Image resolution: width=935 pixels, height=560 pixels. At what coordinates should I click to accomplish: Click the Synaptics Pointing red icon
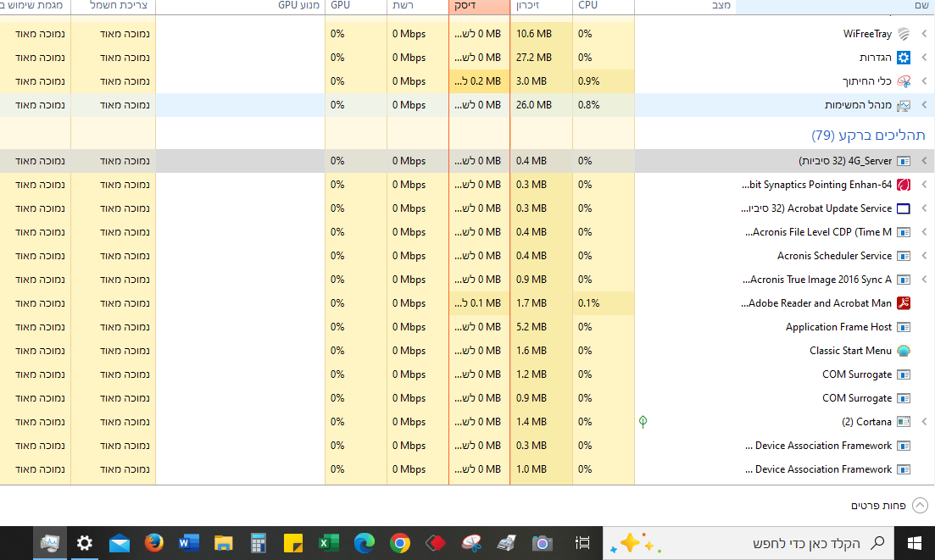point(904,185)
